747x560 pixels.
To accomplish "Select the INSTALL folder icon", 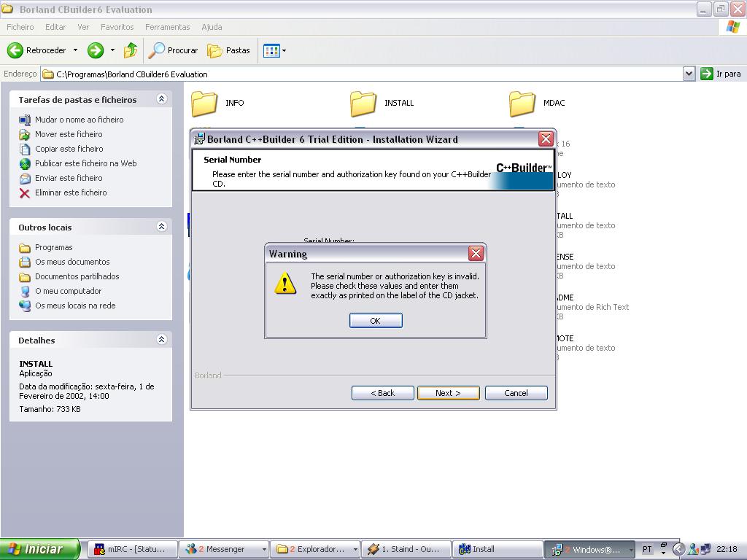I will [363, 104].
